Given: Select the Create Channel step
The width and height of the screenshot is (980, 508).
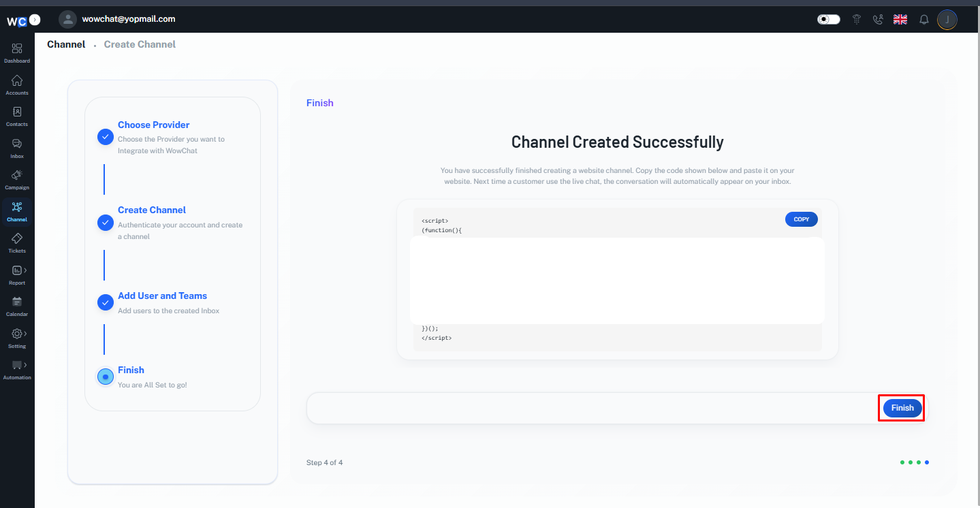Looking at the screenshot, I should pyautogui.click(x=152, y=210).
